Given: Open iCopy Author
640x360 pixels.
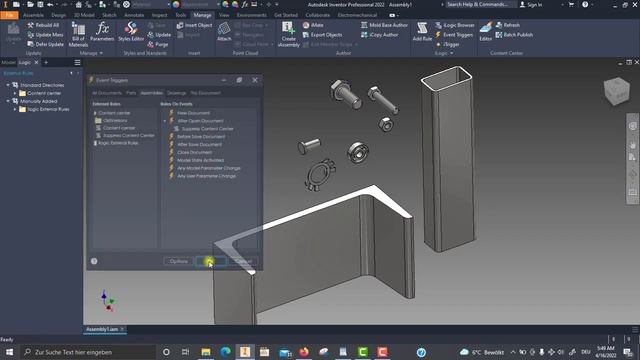Looking at the screenshot, I should click(380, 35).
